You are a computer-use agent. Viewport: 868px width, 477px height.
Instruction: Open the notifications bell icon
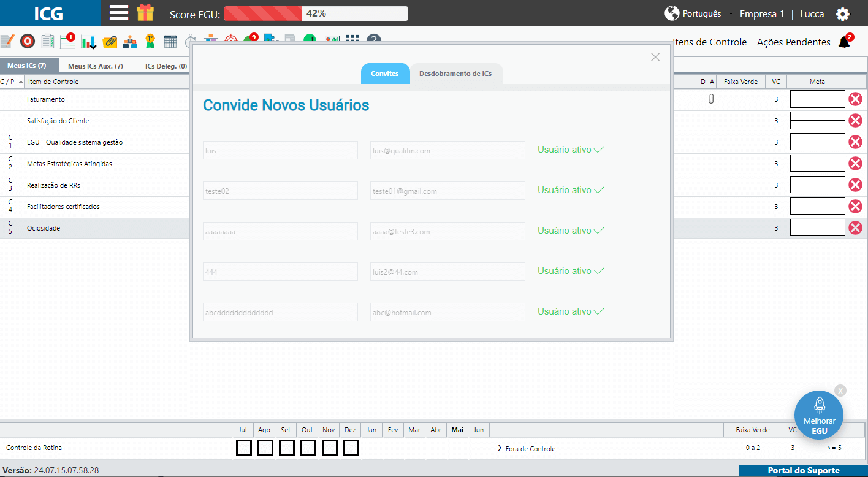[x=845, y=42]
